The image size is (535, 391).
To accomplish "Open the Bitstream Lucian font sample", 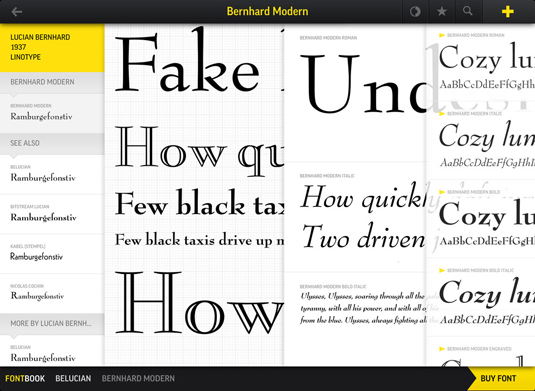I will point(52,214).
